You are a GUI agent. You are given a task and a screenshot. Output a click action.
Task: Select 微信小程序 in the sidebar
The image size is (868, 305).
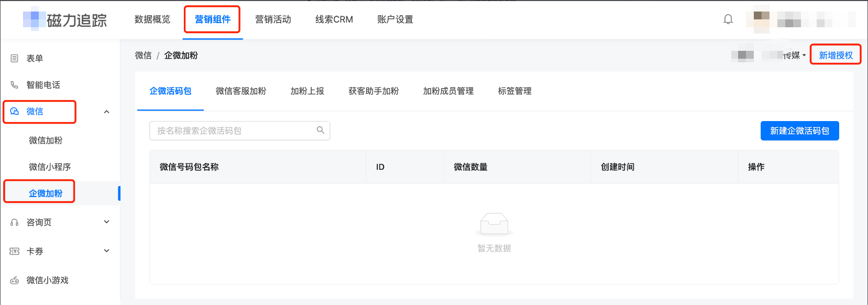tap(50, 167)
